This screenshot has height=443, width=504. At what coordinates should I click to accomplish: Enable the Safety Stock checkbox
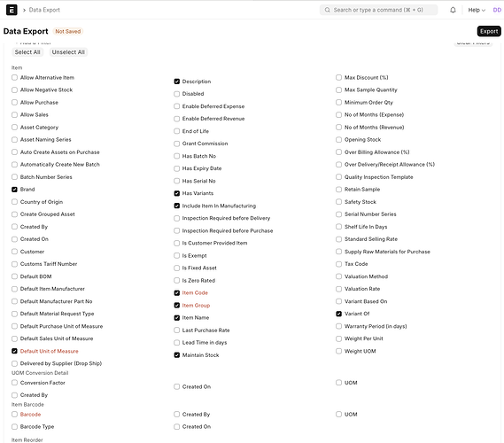tap(338, 202)
